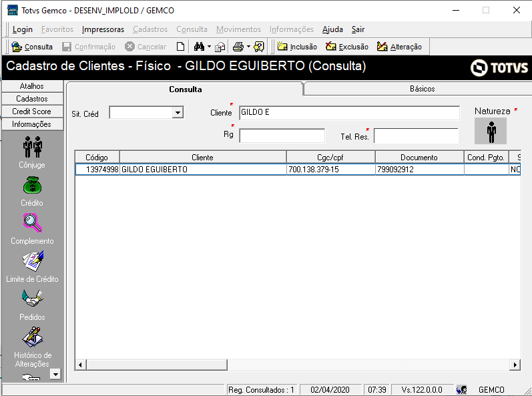
Task: Click the 07:39 time in status bar
Action: (377, 389)
